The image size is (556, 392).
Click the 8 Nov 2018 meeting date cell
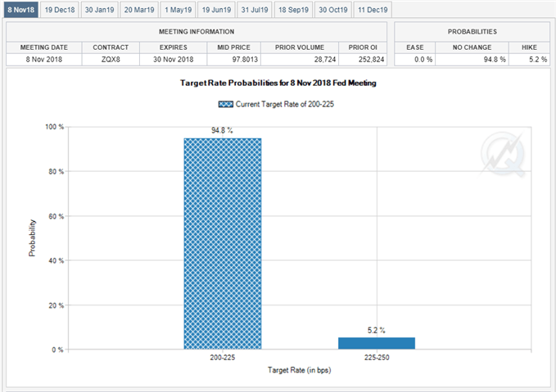click(44, 60)
